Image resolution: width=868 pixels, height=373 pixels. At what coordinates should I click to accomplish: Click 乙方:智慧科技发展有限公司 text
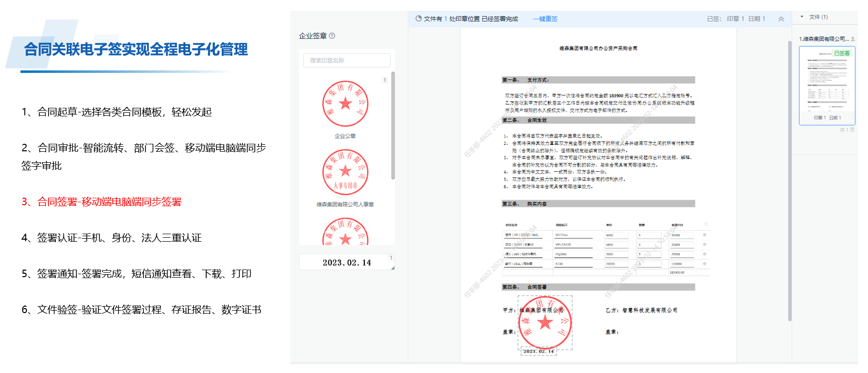[x=642, y=310]
